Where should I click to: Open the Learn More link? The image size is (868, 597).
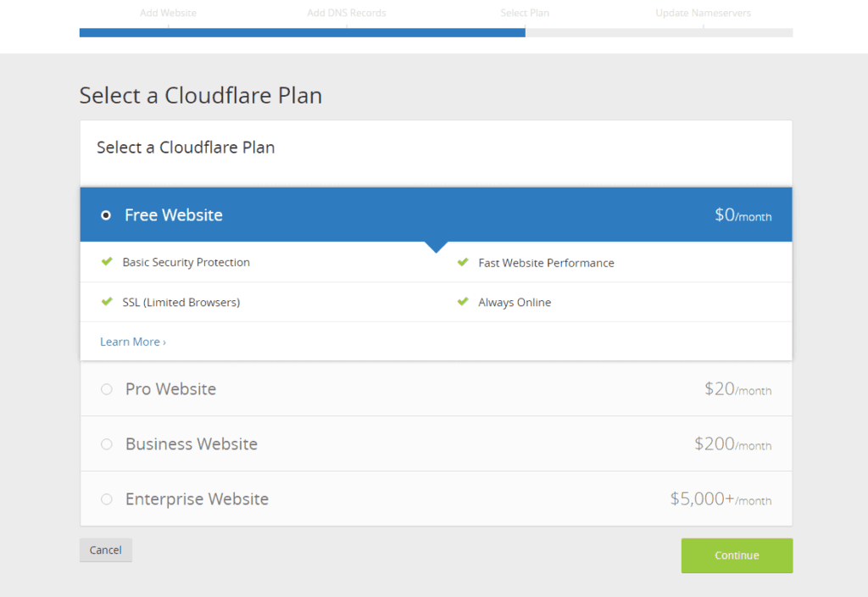coord(133,342)
